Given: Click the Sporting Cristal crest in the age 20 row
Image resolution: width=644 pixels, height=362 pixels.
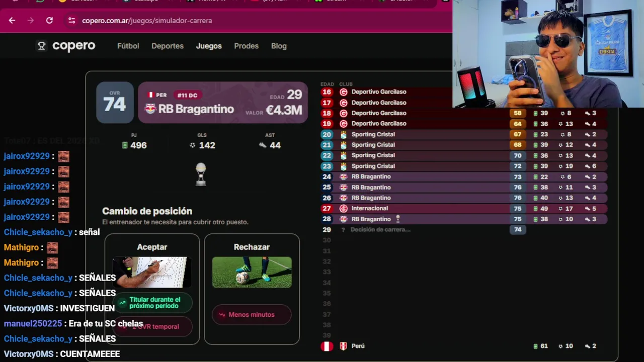Looking at the screenshot, I should (344, 134).
